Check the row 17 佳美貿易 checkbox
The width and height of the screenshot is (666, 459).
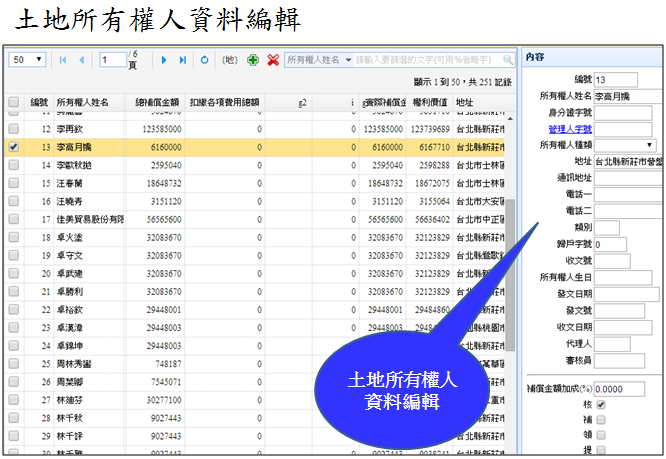point(14,219)
